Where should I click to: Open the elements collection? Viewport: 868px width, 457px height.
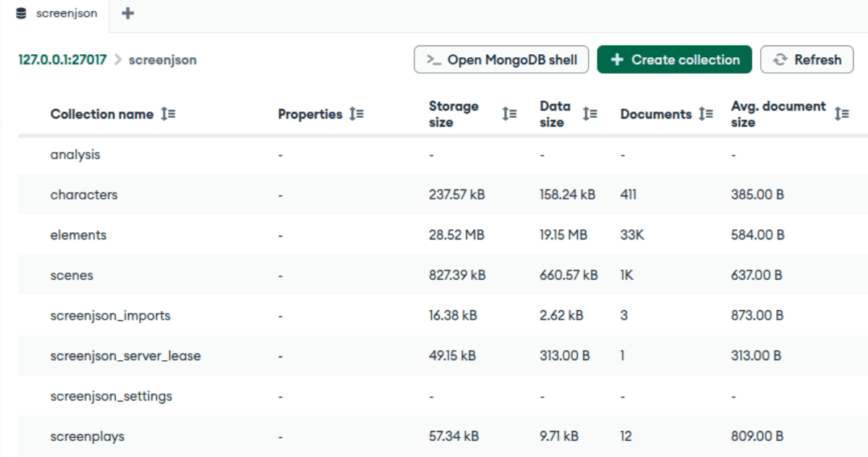(78, 236)
